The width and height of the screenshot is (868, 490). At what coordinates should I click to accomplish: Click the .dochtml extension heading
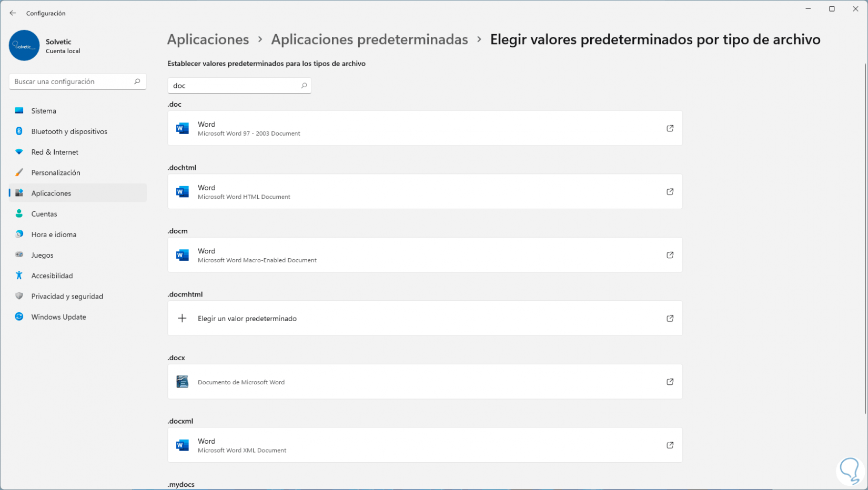click(182, 168)
